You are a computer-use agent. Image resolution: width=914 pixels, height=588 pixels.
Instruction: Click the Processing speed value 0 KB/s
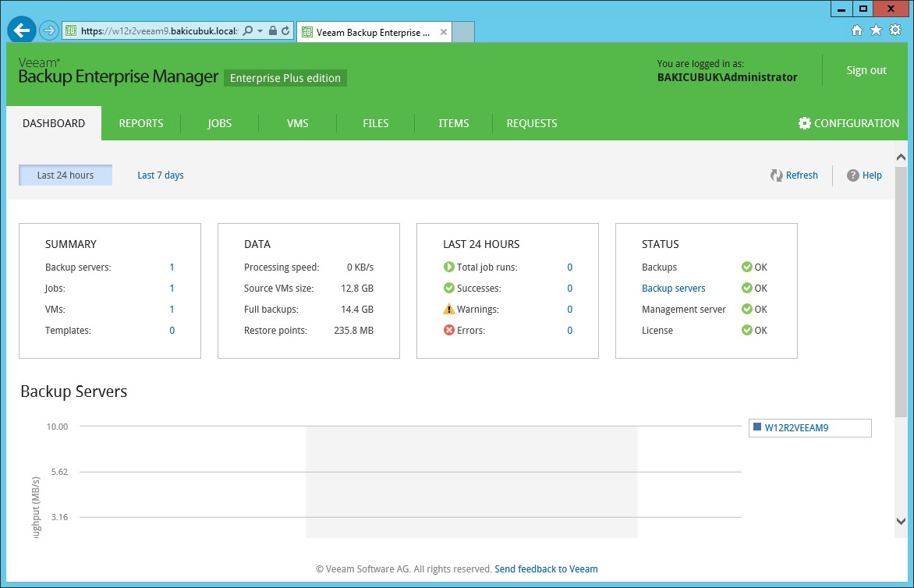(360, 267)
